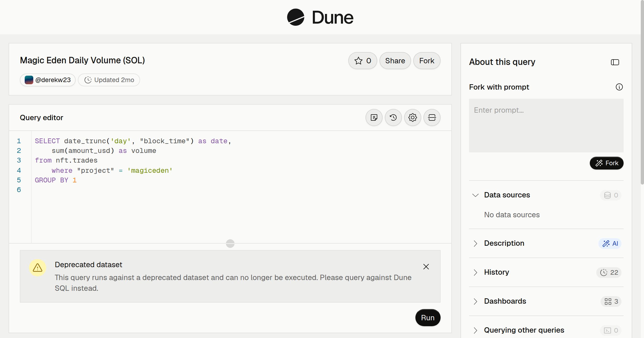The height and width of the screenshot is (338, 644).
Task: Click GROUP BY 1 code line
Action: tap(56, 180)
